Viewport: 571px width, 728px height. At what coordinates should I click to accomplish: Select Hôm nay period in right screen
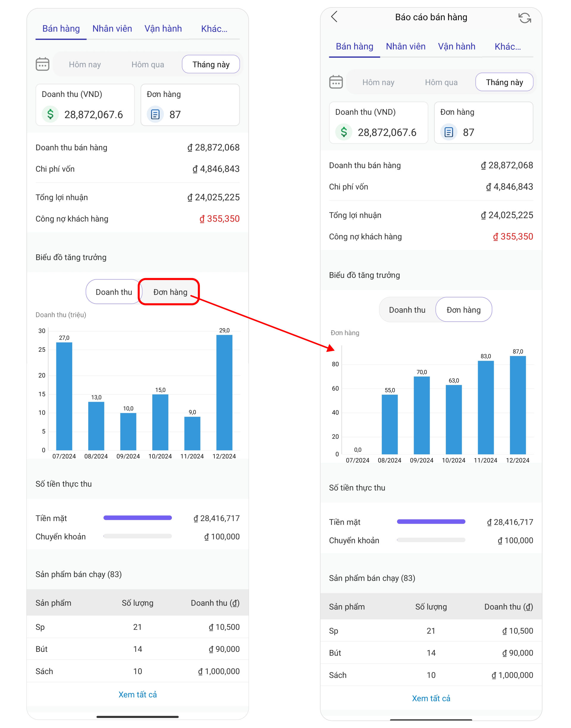(x=379, y=82)
